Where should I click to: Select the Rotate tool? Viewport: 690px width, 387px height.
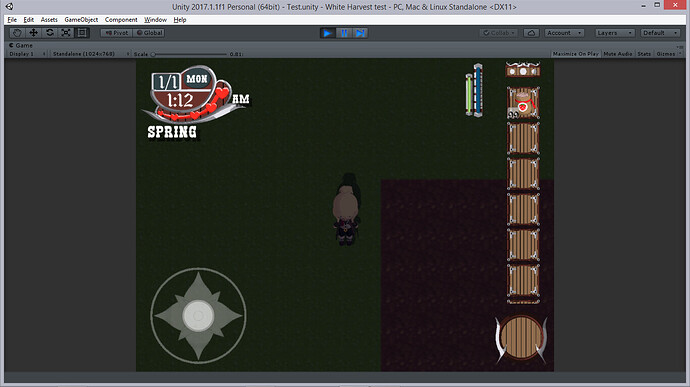click(50, 33)
